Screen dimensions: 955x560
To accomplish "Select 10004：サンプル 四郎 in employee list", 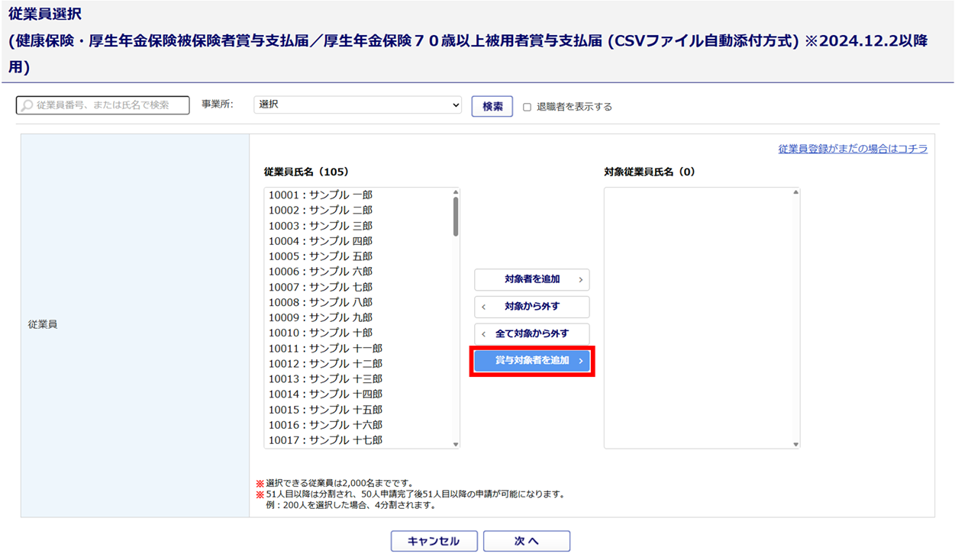I will point(358,241).
